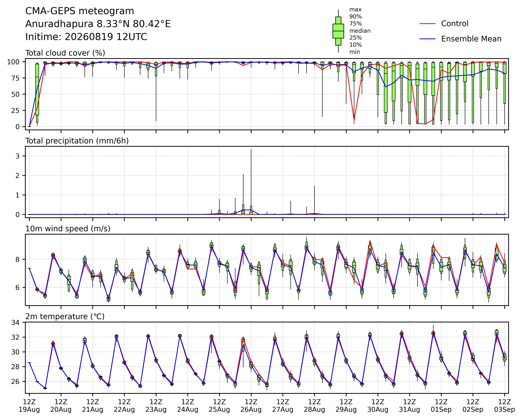The height and width of the screenshot is (420, 522).
Task: Click the 12Z 29Aug axis label
Action: coord(346,406)
